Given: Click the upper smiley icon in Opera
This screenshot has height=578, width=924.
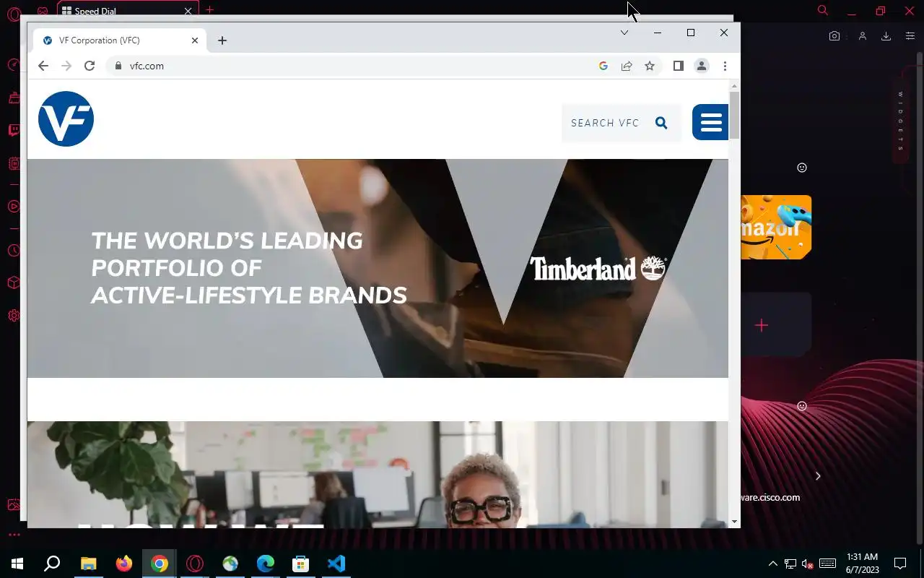Looking at the screenshot, I should pyautogui.click(x=801, y=168).
